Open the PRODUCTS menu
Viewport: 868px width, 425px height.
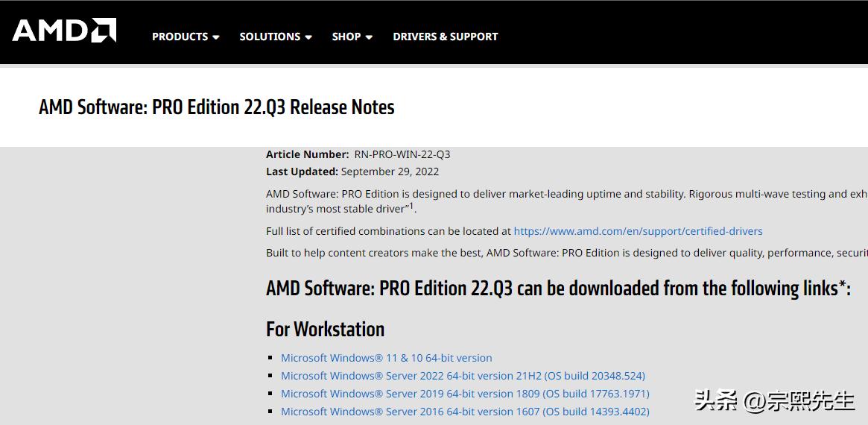(186, 37)
